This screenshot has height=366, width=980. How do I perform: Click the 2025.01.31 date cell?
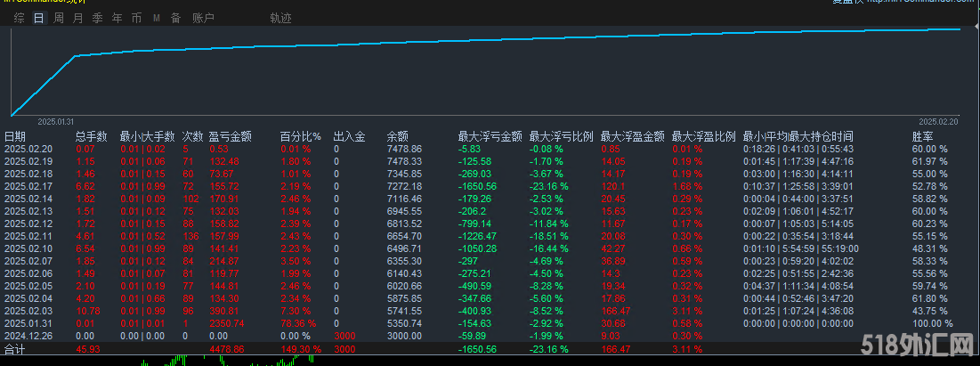28,323
